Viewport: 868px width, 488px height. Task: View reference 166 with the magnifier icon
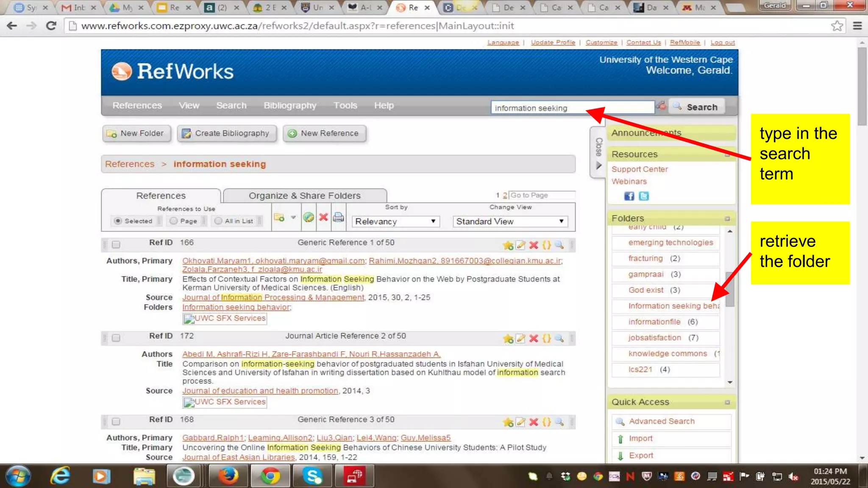coord(559,245)
